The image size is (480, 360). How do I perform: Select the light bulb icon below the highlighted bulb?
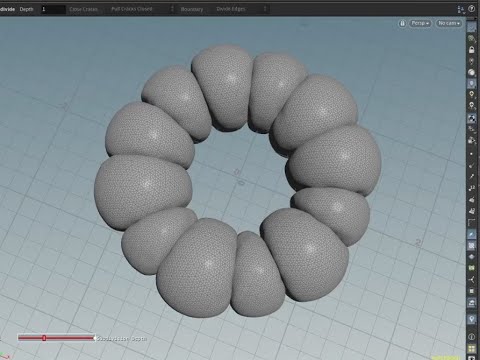pos(471,95)
